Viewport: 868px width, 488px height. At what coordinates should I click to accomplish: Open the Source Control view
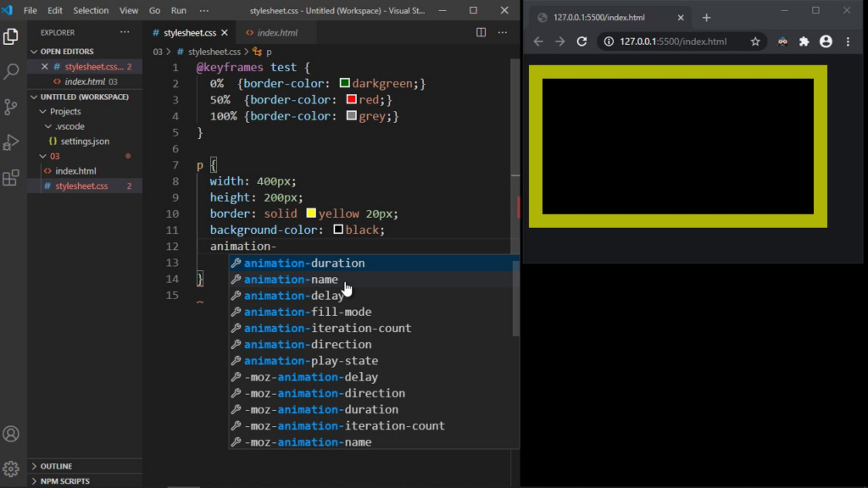pos(11,107)
